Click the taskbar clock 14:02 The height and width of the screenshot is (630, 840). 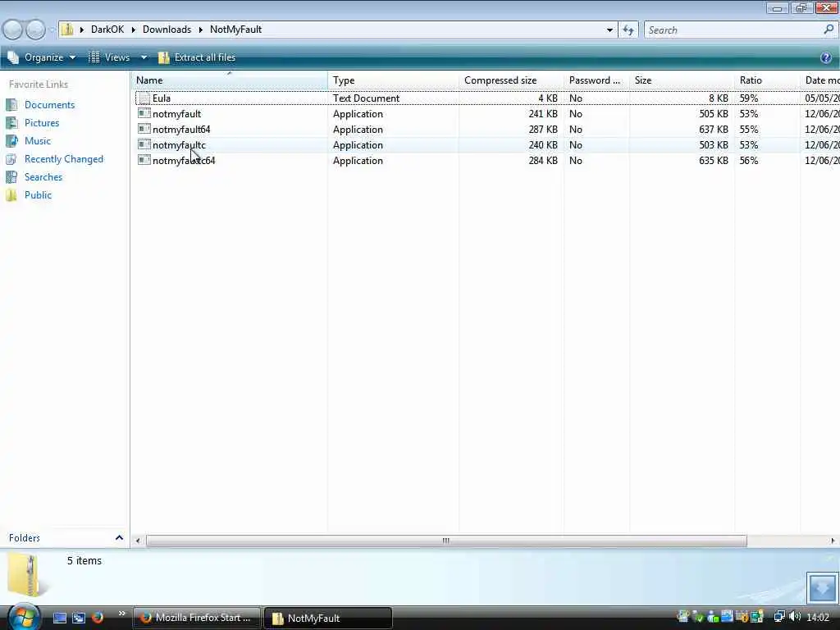point(818,617)
